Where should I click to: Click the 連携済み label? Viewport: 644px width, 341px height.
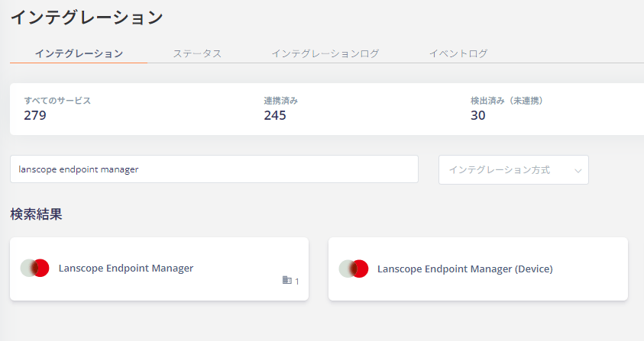point(280,101)
